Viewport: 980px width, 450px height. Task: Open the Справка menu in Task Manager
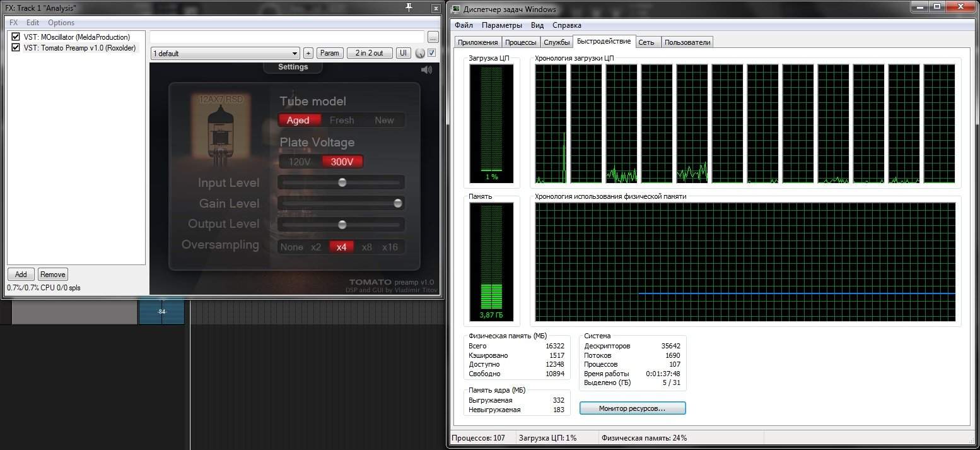click(567, 25)
